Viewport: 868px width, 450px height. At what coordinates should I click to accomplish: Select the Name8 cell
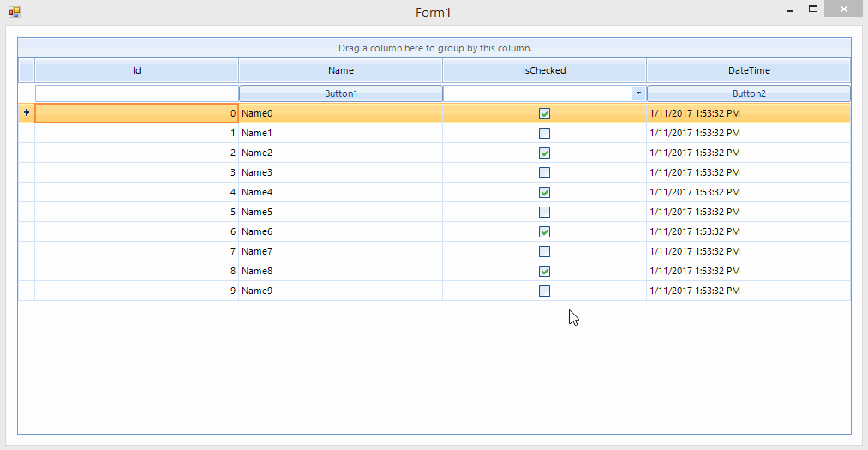click(x=340, y=271)
